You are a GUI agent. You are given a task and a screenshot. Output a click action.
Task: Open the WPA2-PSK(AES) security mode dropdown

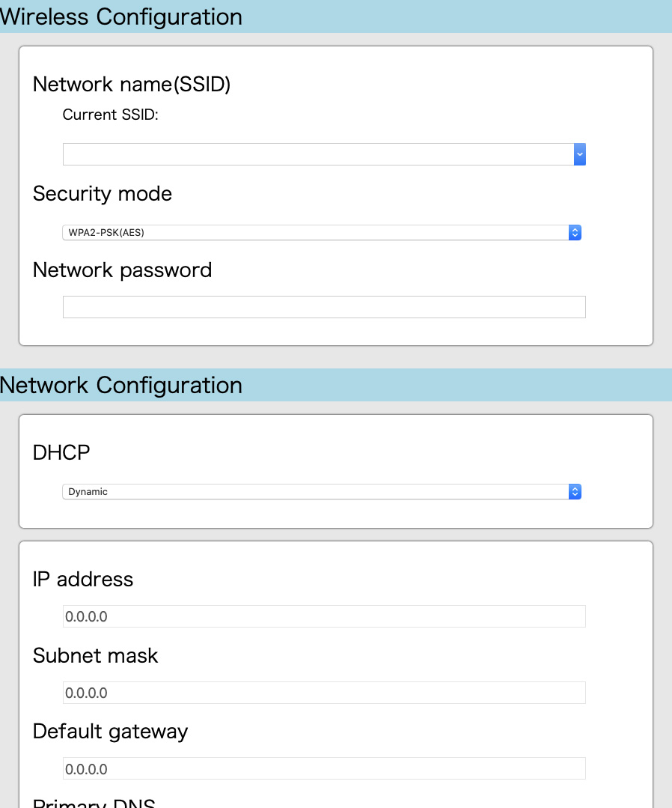(x=322, y=232)
